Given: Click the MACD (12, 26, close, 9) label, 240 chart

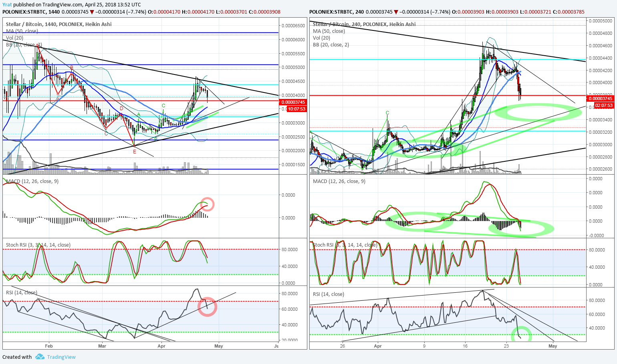Looking at the screenshot, I should pyautogui.click(x=339, y=181).
